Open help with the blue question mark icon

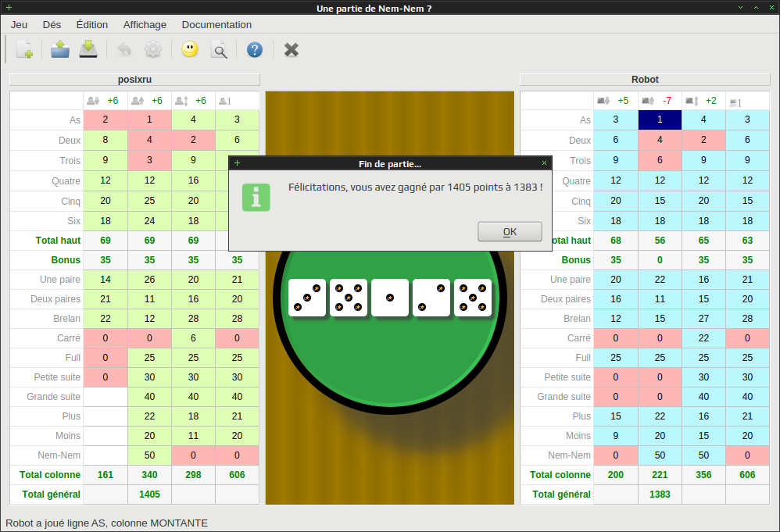point(255,50)
